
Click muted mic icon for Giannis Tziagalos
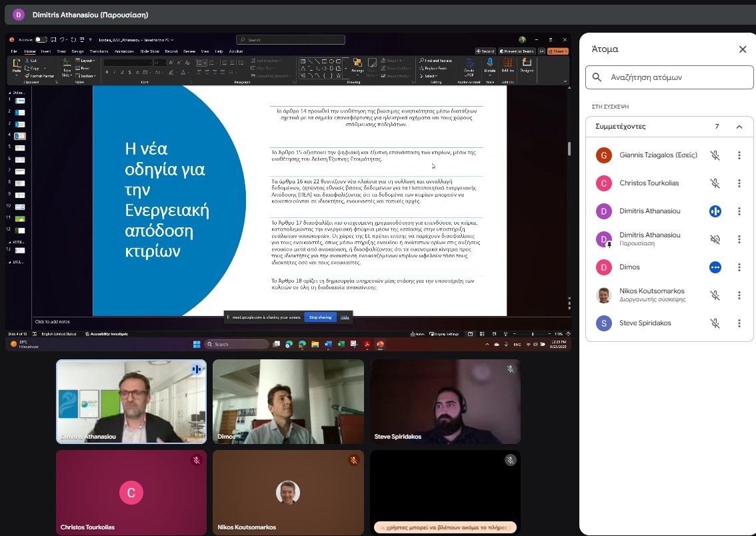coord(715,155)
